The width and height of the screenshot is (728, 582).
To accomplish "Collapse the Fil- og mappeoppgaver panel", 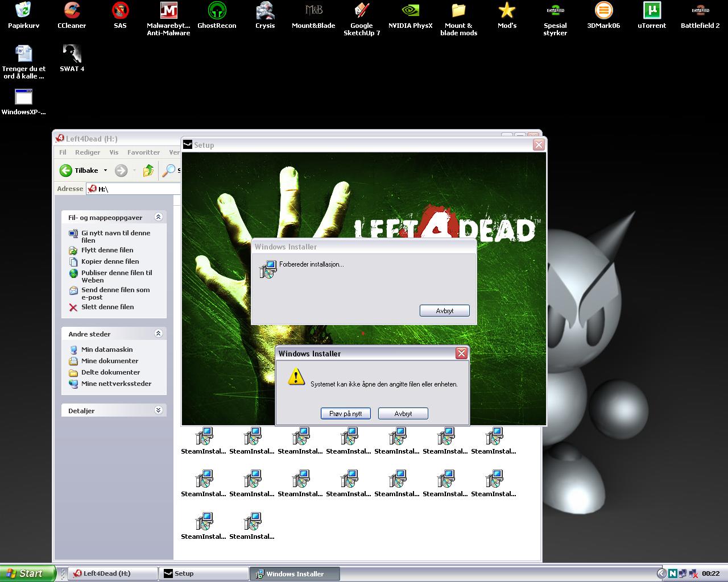I will point(159,217).
